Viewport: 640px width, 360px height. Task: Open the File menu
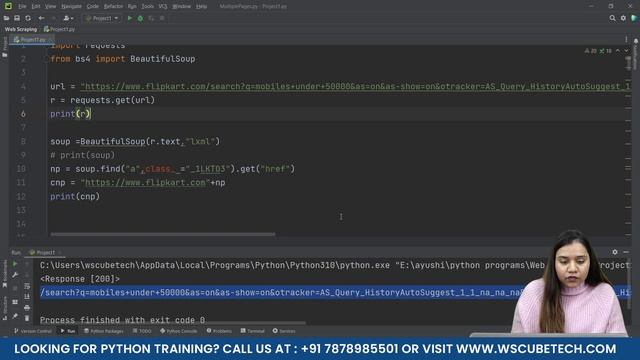click(x=22, y=7)
